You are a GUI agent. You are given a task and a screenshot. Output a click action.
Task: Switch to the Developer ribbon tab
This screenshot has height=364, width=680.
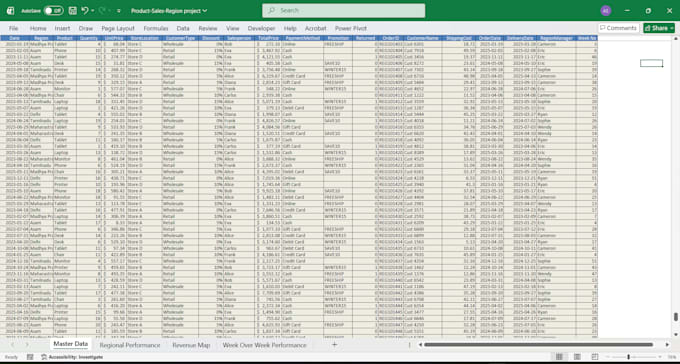point(262,28)
